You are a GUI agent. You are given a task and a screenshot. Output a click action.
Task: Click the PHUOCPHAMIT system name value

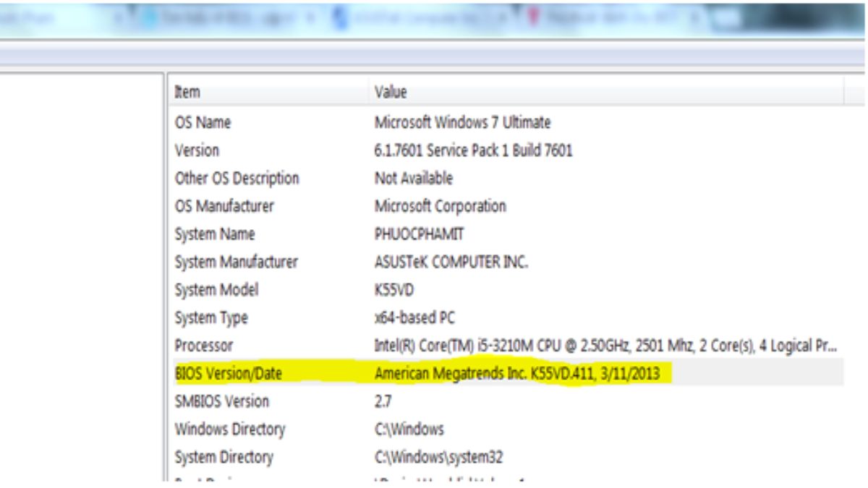pos(419,234)
